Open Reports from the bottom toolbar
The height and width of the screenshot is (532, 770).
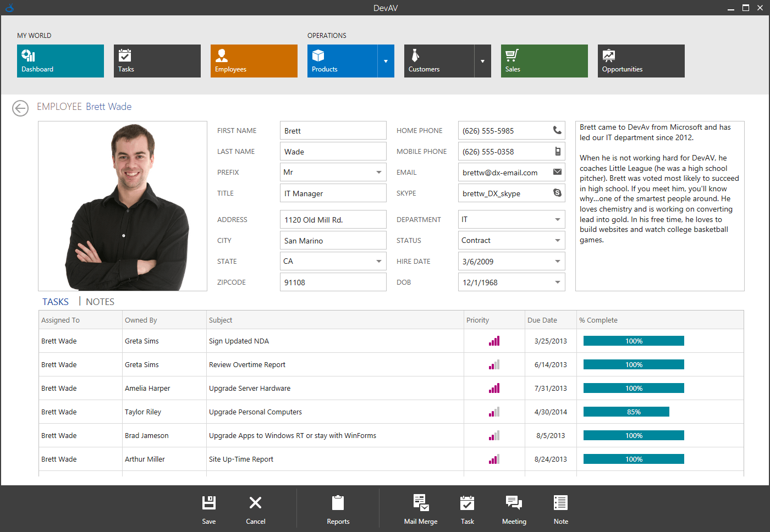[338, 509]
